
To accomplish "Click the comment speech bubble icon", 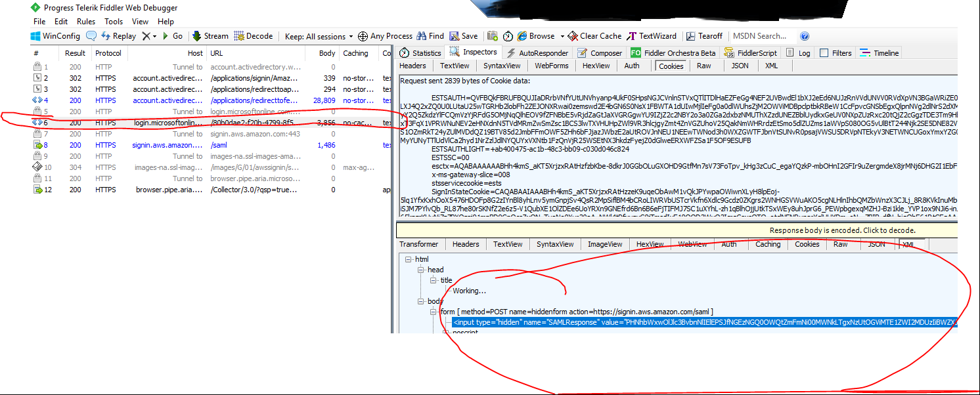I will click(x=91, y=36).
